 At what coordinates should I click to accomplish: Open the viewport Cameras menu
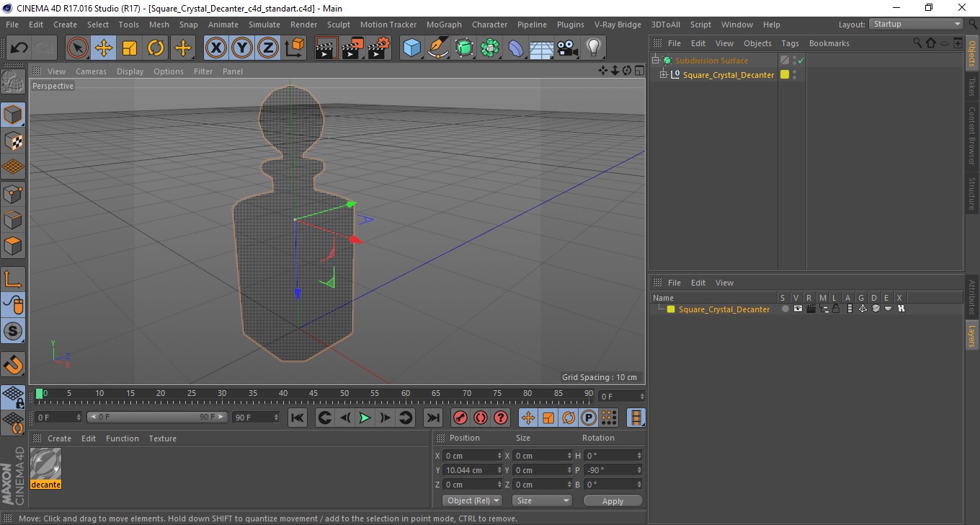(91, 71)
